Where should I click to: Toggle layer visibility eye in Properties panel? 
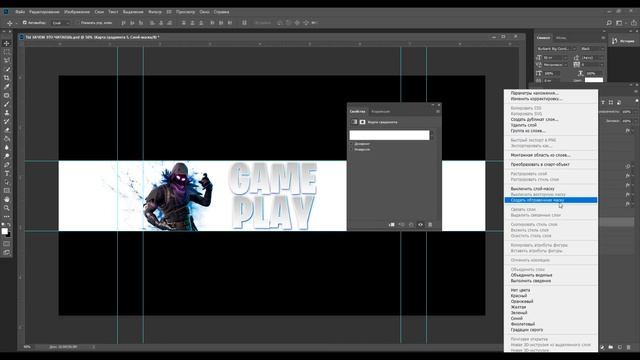(420, 224)
